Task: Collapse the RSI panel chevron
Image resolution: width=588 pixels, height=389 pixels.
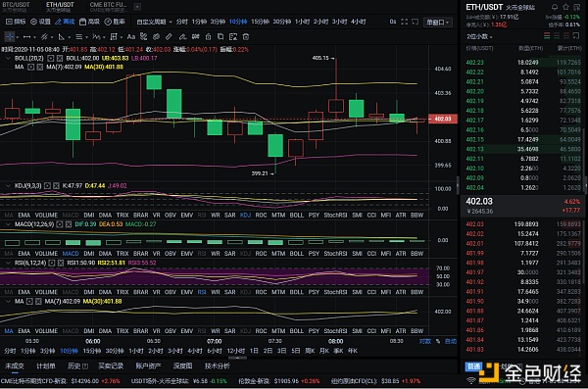Action: coord(8,263)
